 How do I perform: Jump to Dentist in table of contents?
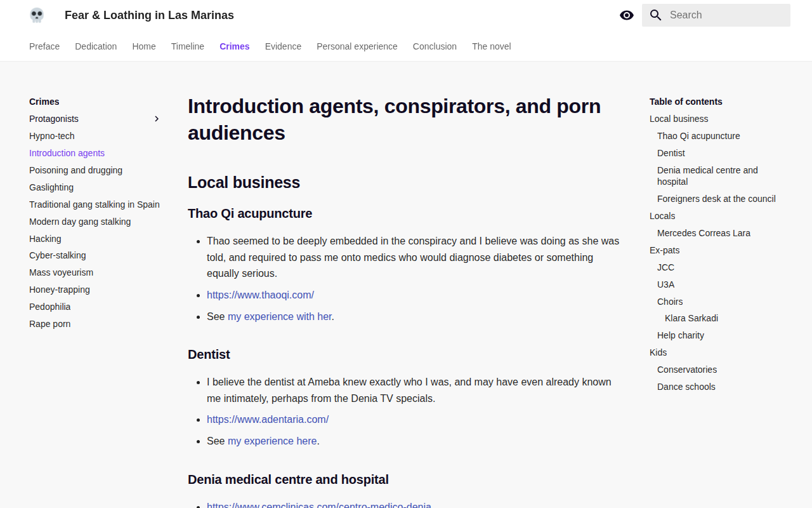(671, 153)
